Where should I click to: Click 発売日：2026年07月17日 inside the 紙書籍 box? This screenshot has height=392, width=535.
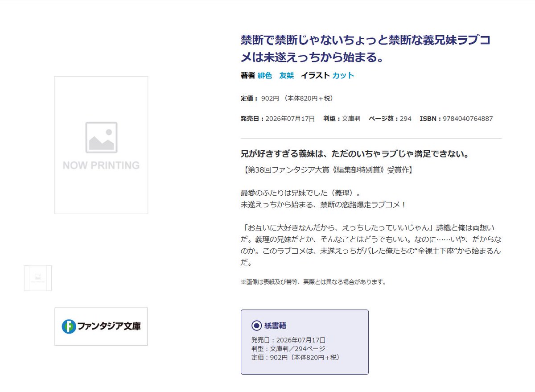pyautogui.click(x=288, y=340)
